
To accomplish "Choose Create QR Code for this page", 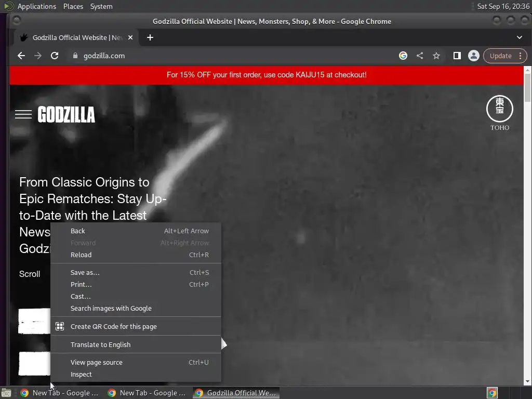I will [136, 326].
